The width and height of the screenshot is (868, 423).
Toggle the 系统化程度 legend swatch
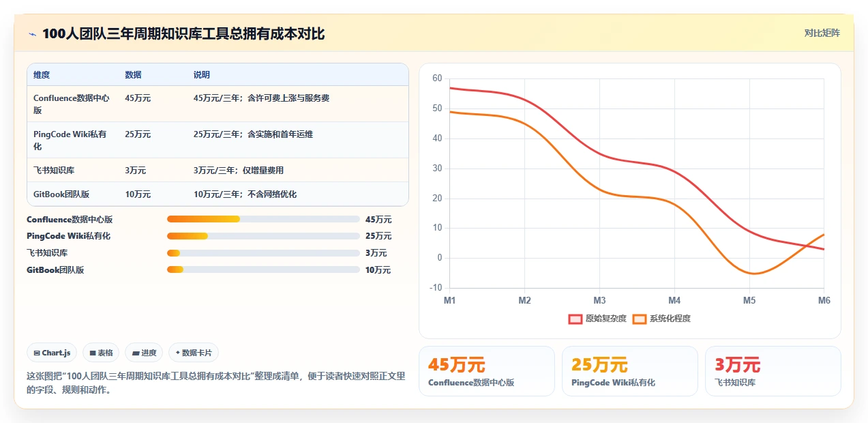640,319
